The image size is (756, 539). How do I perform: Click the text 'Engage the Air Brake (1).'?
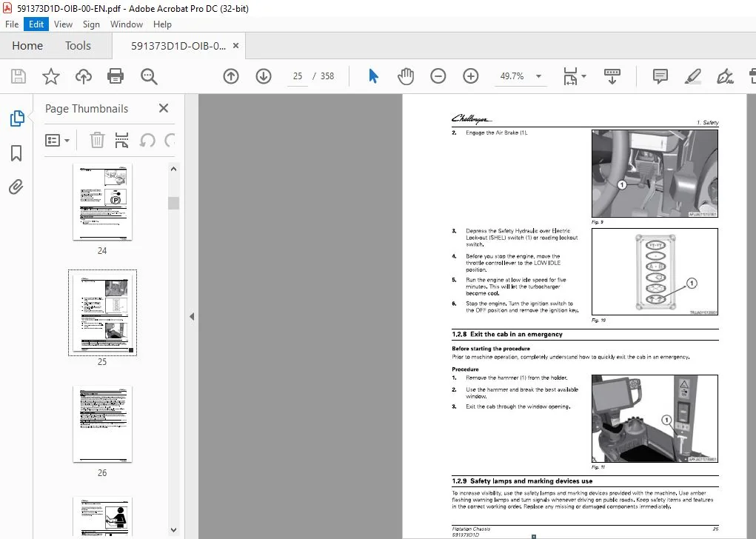pos(497,133)
